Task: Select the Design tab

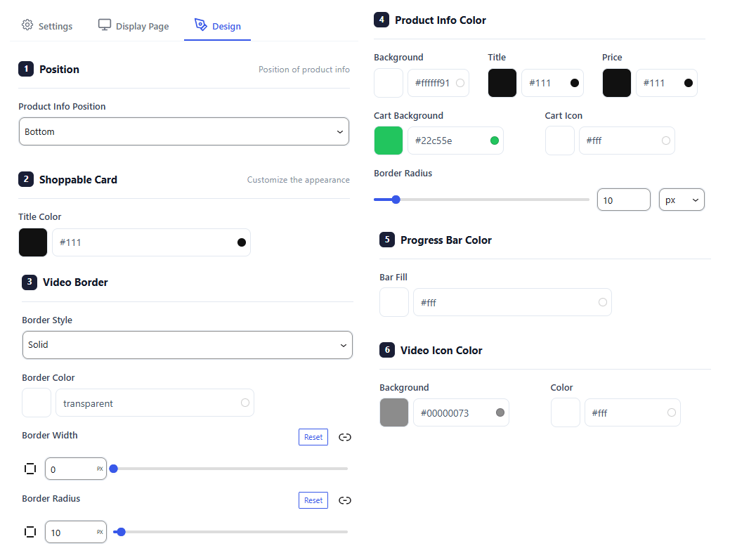Action: [x=217, y=26]
